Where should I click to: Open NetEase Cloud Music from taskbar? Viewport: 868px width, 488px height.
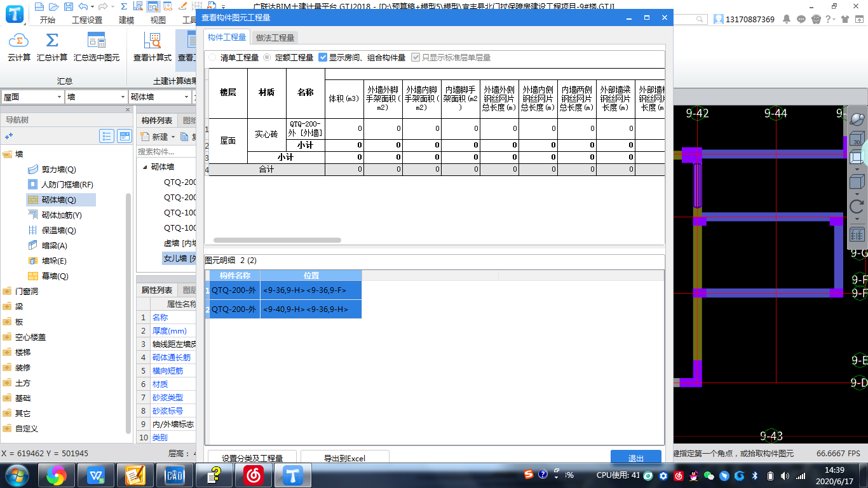(254, 475)
